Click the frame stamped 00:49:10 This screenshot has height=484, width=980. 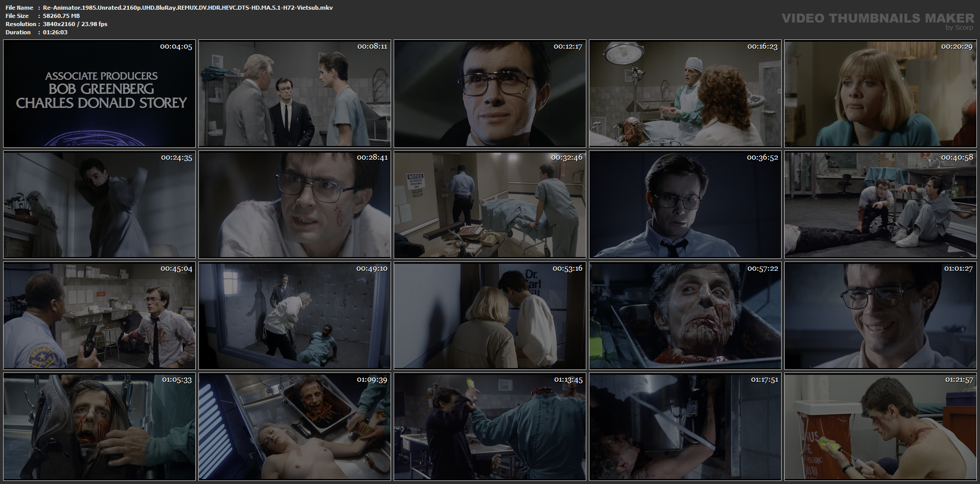point(295,316)
